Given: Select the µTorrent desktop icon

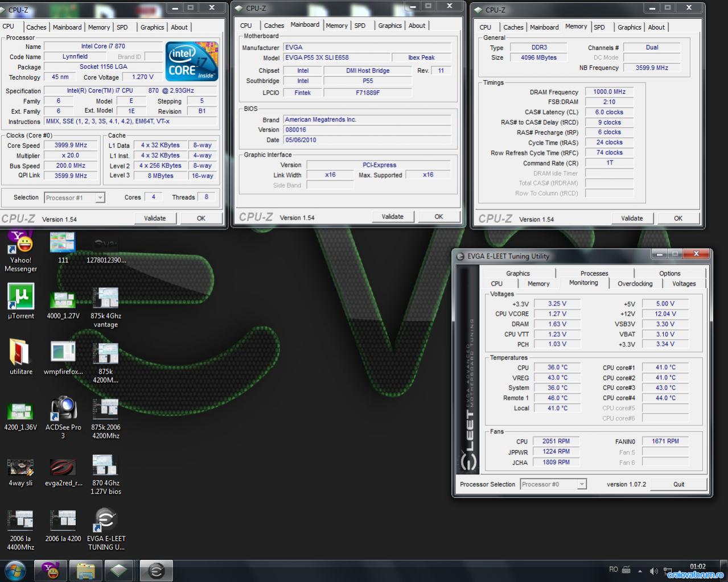Looking at the screenshot, I should click(21, 302).
